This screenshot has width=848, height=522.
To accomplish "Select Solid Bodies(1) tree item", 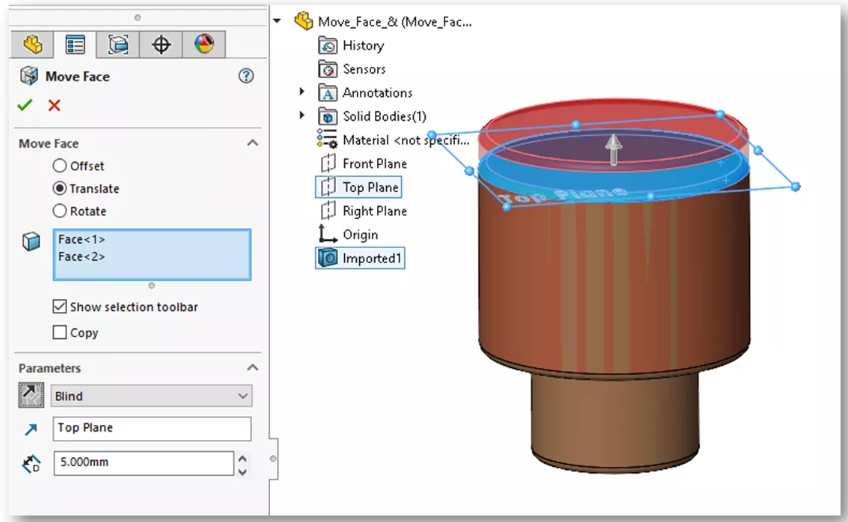I will click(x=385, y=116).
